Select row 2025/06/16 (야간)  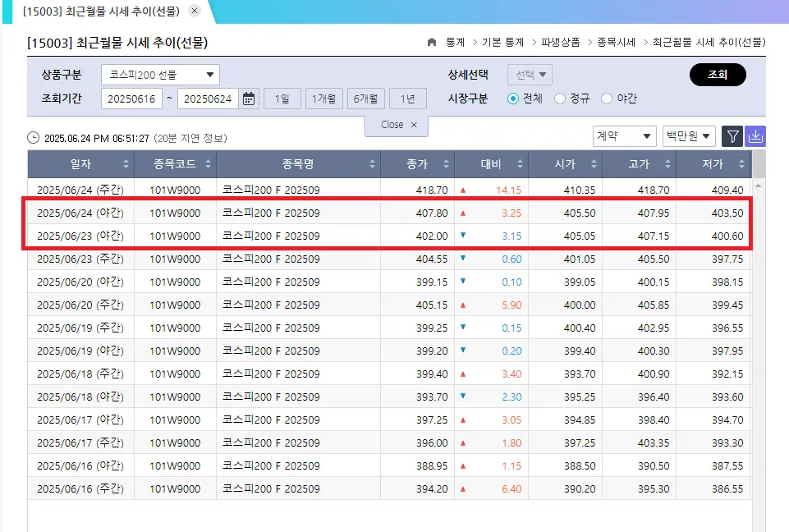point(389,466)
